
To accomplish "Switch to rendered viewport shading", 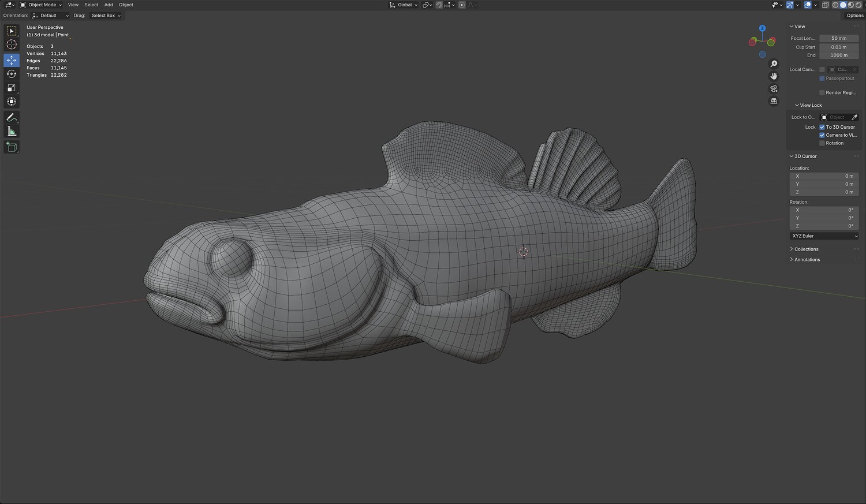I will tap(858, 5).
